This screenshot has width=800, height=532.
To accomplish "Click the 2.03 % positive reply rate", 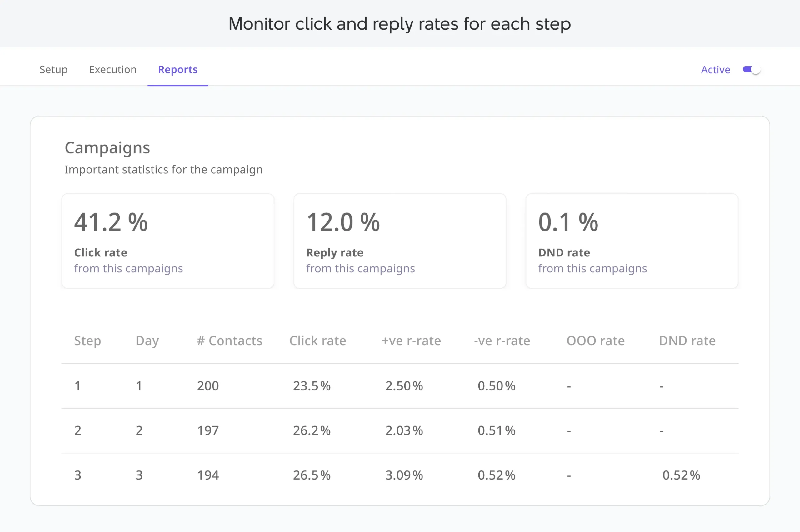I will [x=404, y=430].
